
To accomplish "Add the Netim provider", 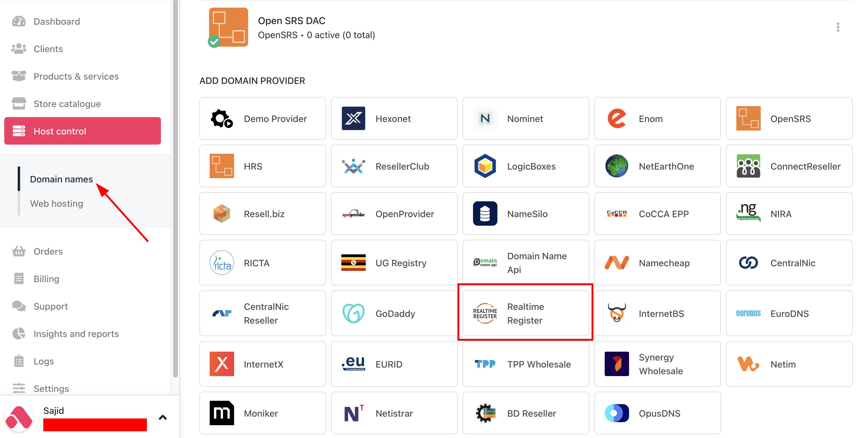I will coord(789,364).
